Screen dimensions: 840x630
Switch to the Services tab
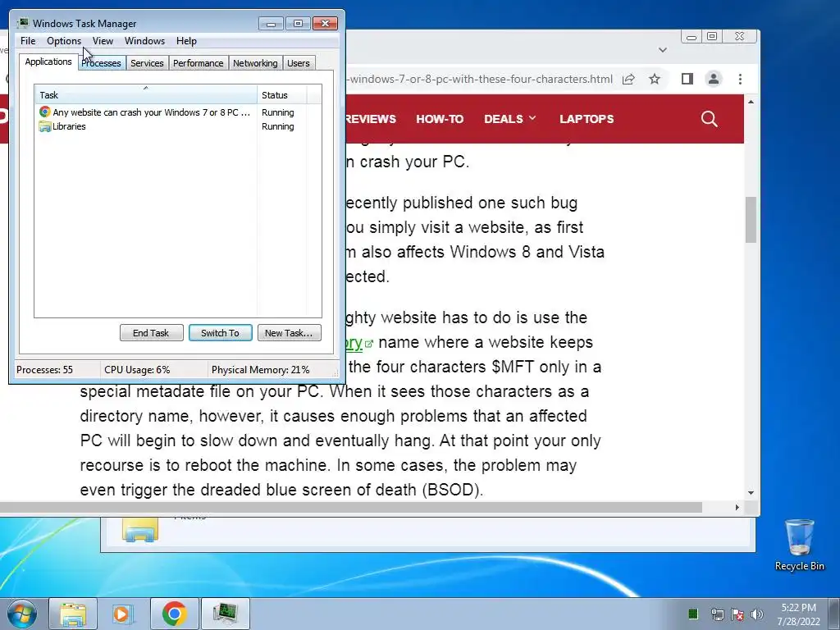148,63
